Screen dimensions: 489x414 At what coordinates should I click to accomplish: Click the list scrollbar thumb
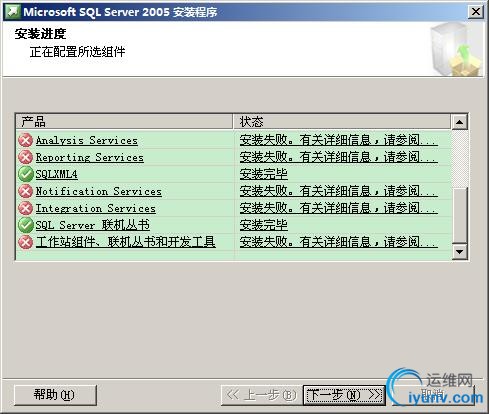[460, 215]
